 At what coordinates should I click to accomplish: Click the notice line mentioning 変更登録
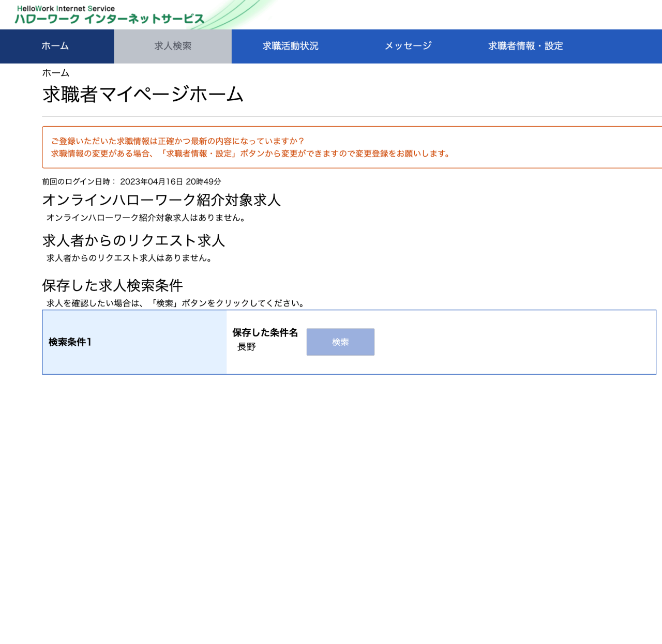pos(251,154)
